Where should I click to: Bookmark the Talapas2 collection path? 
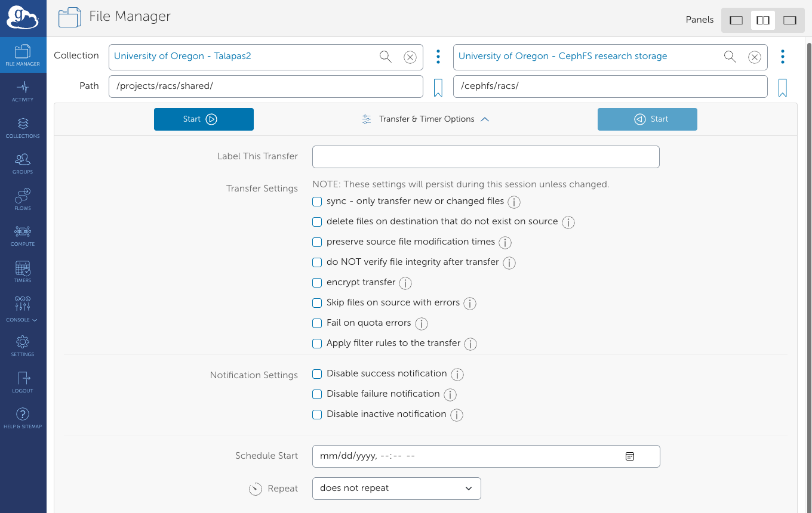click(x=438, y=86)
